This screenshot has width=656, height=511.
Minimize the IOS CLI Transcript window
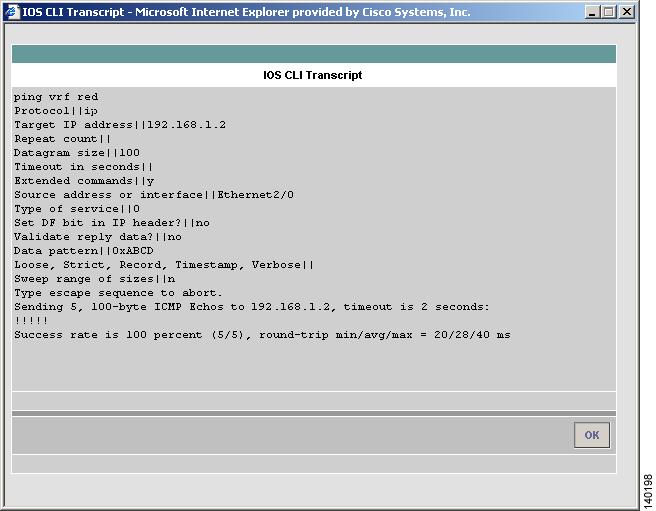(x=592, y=12)
